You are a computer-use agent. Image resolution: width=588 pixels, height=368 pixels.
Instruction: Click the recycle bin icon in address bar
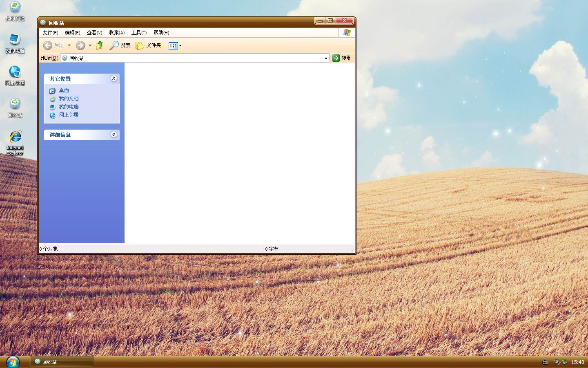pyautogui.click(x=65, y=58)
